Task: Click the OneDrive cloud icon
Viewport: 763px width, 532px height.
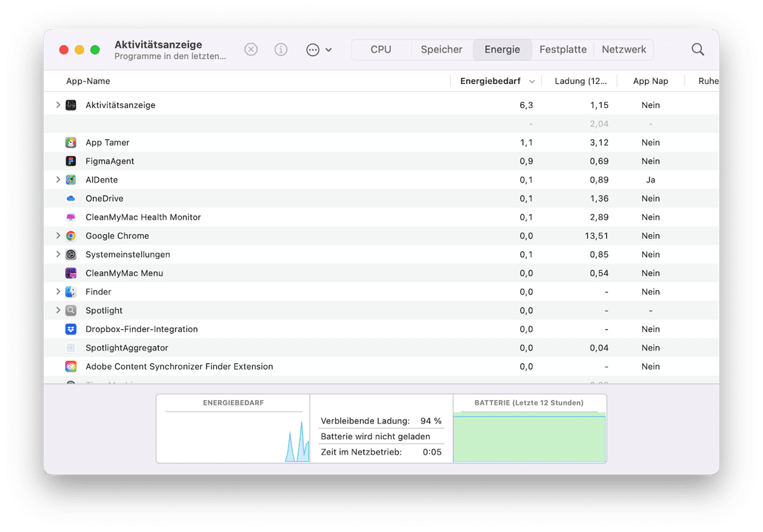Action: point(71,198)
